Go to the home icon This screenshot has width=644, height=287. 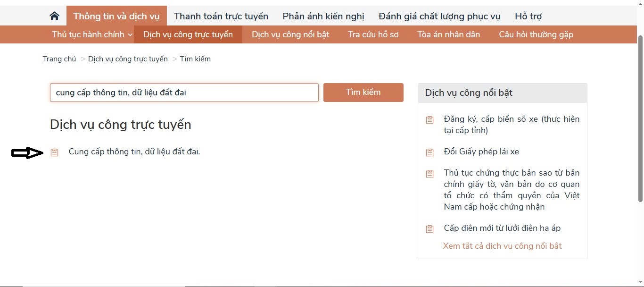[54, 16]
